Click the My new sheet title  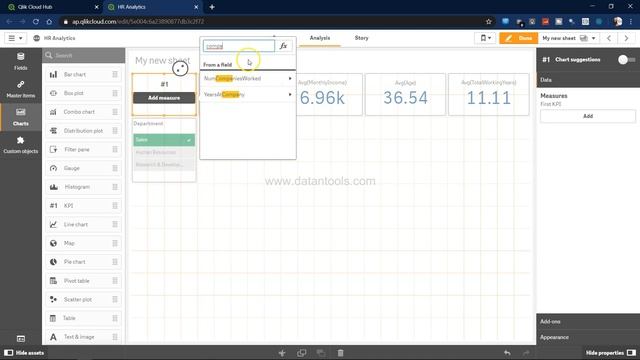pos(162,60)
